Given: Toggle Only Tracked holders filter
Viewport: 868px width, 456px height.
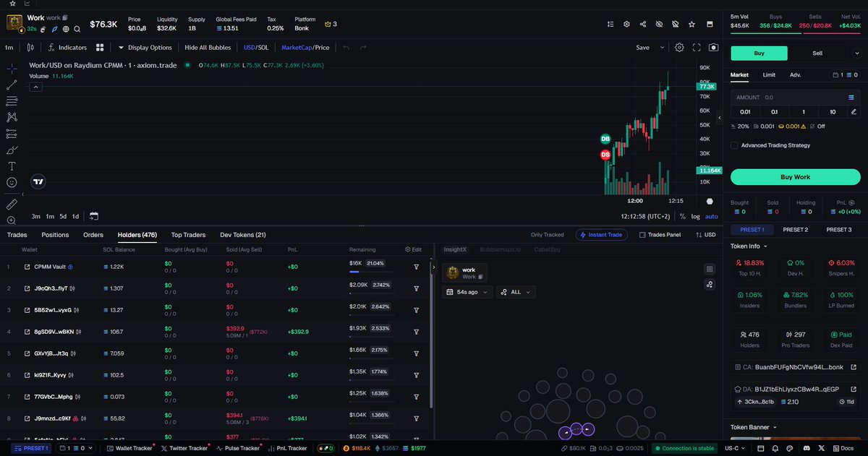Looking at the screenshot, I should pos(547,235).
